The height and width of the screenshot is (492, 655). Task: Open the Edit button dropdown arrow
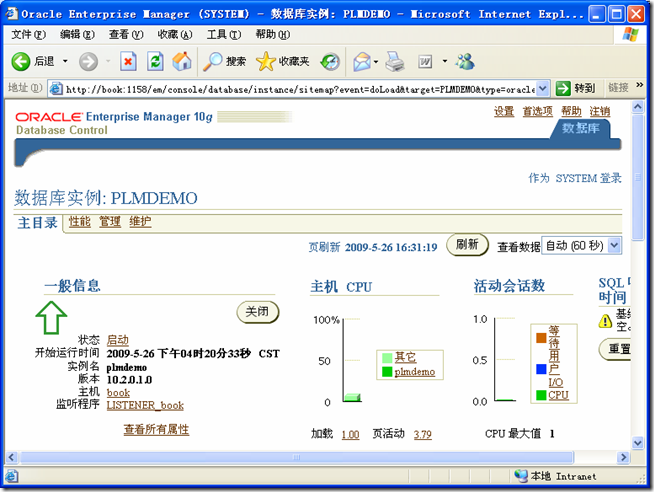(445, 61)
